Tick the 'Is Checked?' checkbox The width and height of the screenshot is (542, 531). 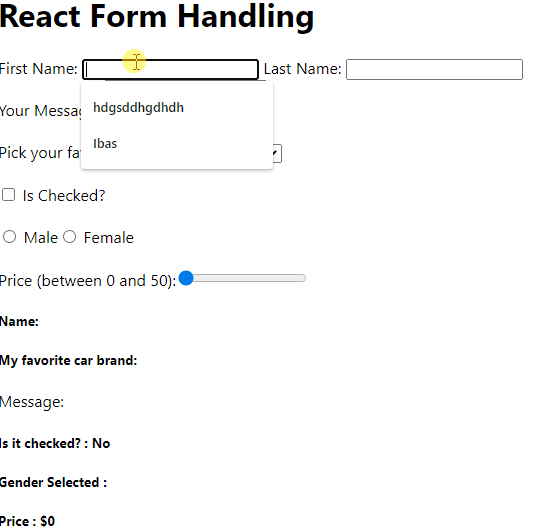pos(8,195)
